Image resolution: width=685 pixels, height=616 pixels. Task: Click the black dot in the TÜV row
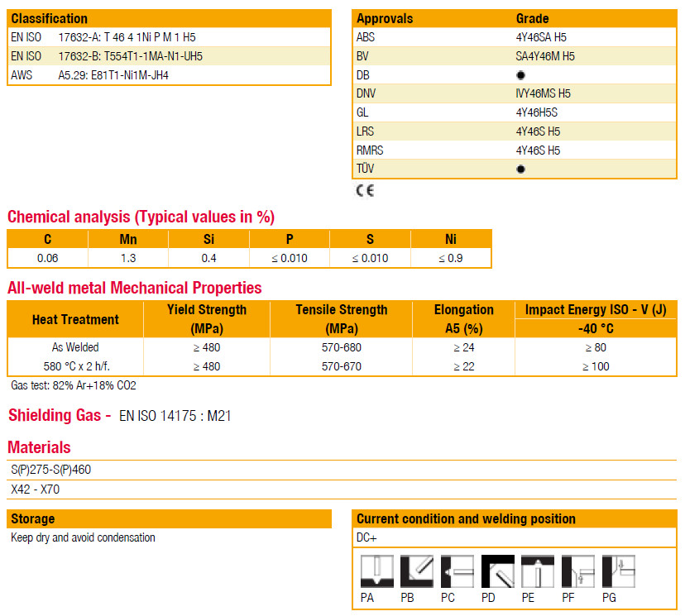(520, 170)
